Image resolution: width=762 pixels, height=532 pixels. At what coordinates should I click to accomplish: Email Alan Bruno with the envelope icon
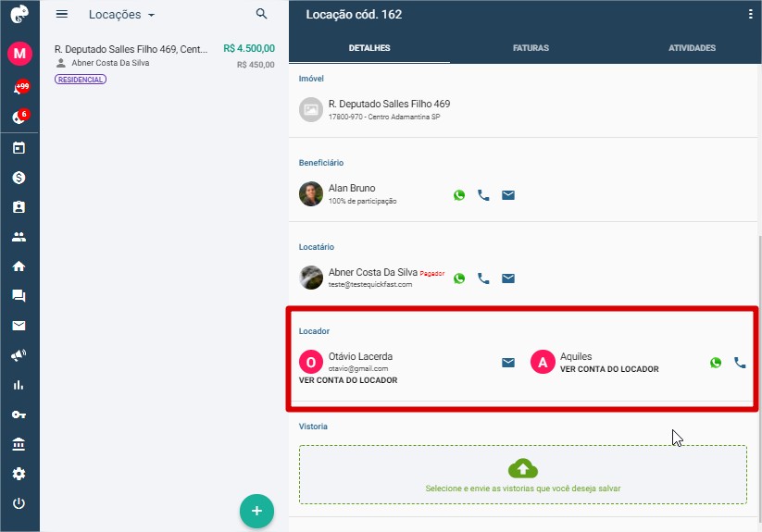click(x=508, y=195)
